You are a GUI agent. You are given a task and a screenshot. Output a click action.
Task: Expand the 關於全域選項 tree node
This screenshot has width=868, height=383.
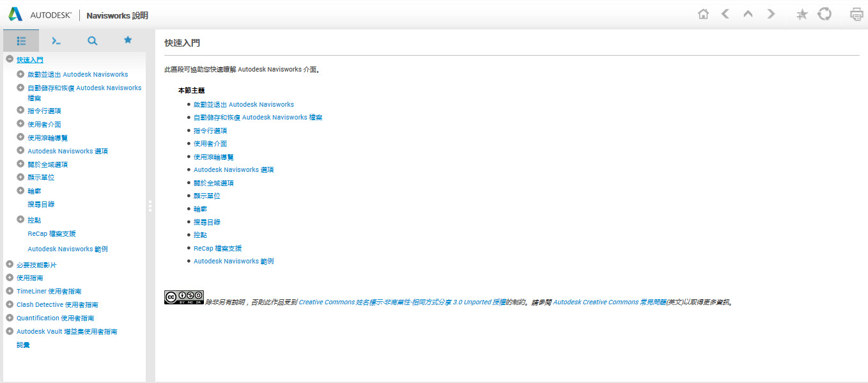click(20, 164)
